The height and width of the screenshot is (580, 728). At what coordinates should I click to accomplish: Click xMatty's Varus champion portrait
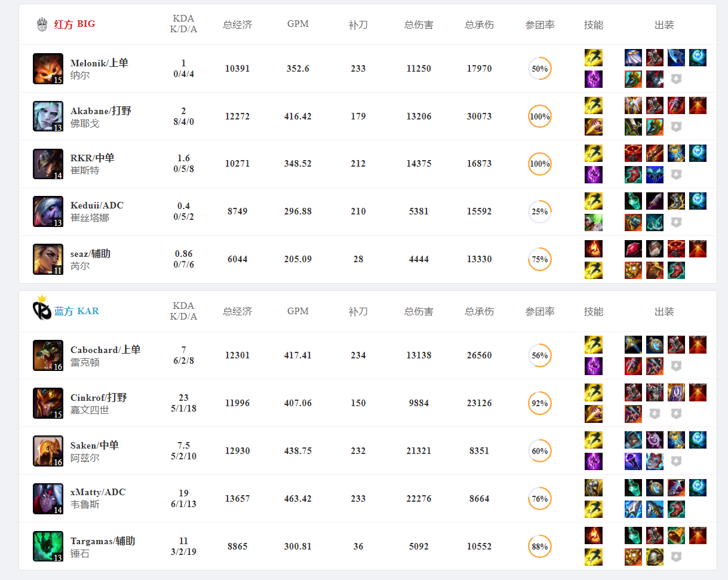[48, 498]
